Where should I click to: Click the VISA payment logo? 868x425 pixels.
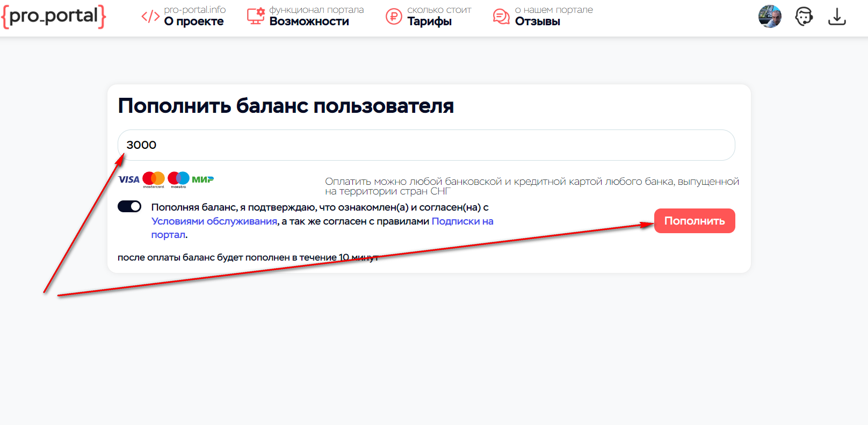coord(129,179)
